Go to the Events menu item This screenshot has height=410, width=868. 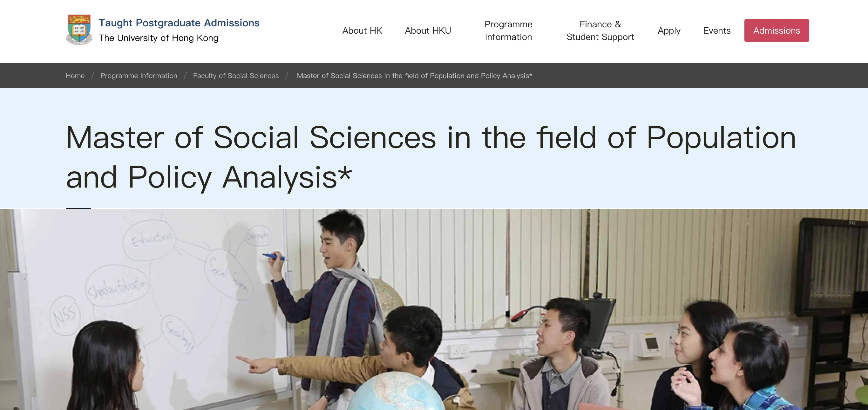coord(717,31)
